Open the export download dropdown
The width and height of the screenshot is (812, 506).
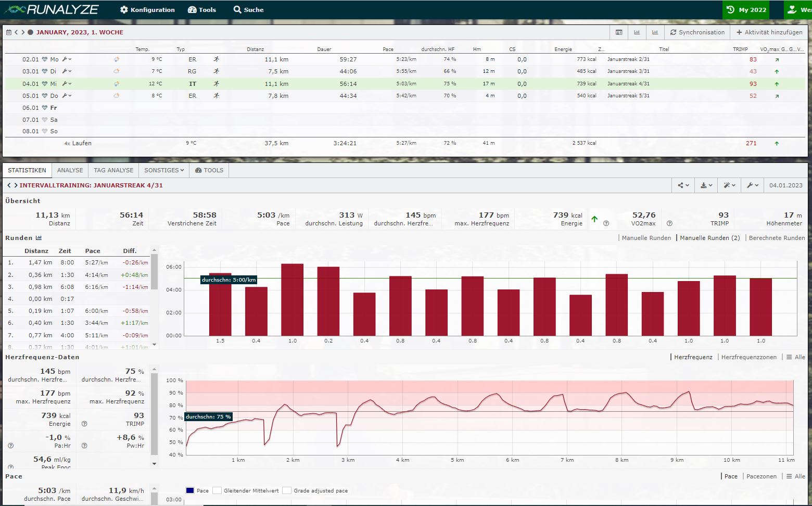706,185
